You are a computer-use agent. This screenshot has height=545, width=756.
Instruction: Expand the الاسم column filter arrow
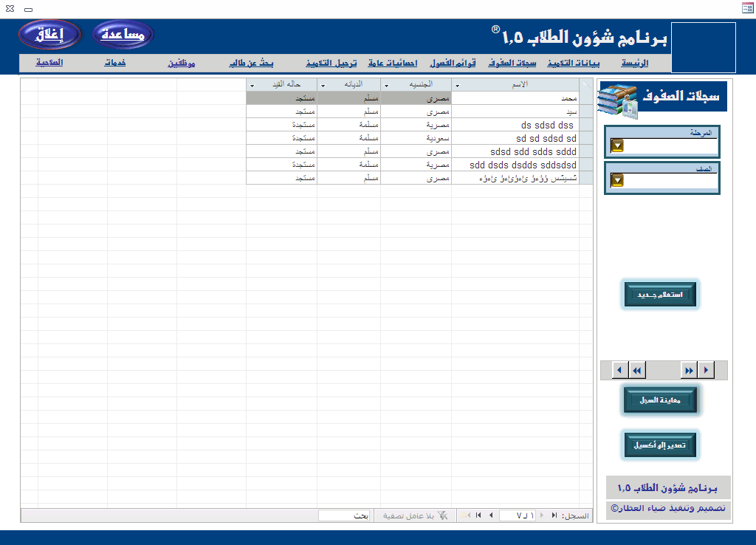458,85
